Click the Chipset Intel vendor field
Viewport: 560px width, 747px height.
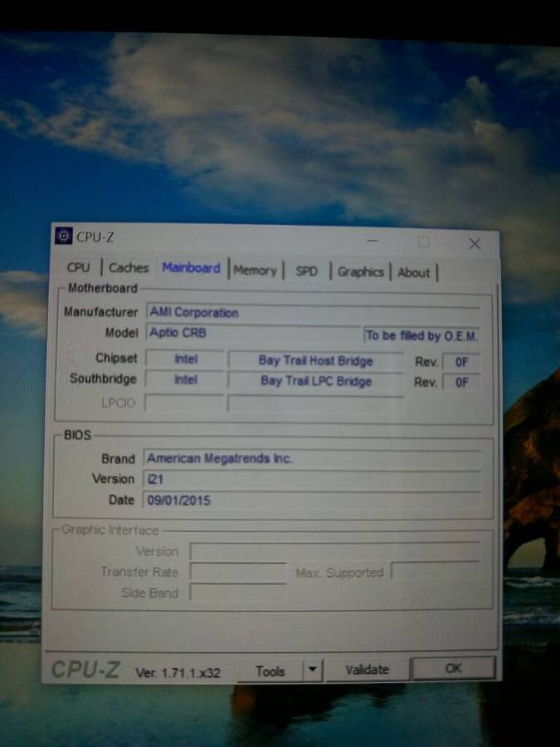pyautogui.click(x=185, y=359)
